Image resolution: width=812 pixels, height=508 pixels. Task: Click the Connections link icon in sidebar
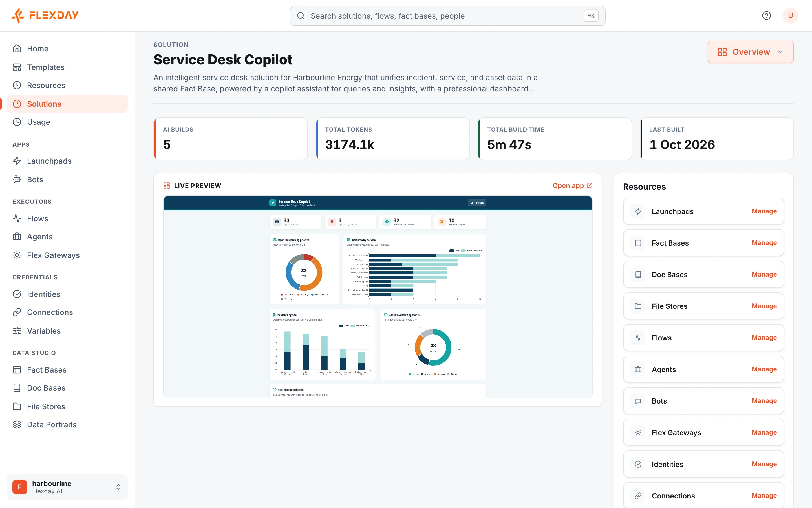(17, 312)
